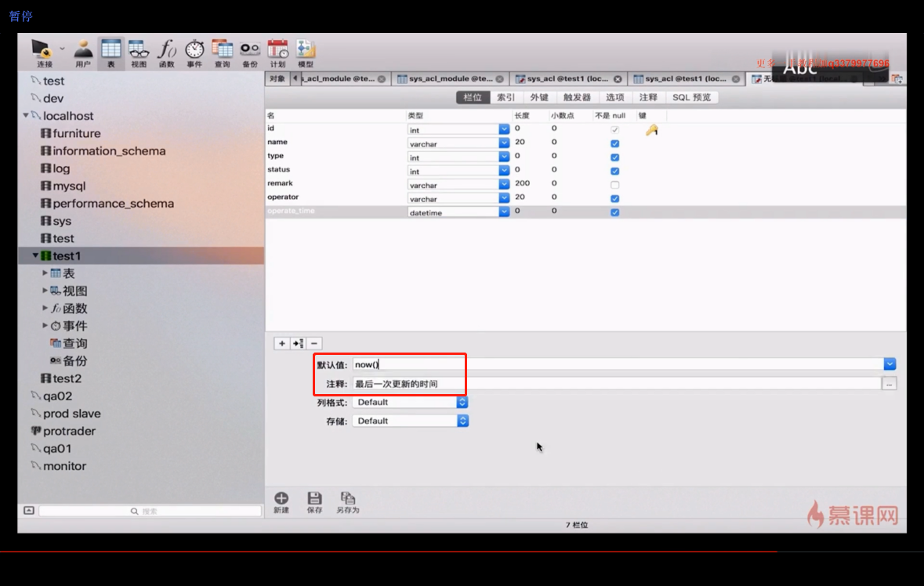The width and height of the screenshot is (924, 586).
Task: Switch to the 触发器 triggers tab
Action: [x=577, y=97]
